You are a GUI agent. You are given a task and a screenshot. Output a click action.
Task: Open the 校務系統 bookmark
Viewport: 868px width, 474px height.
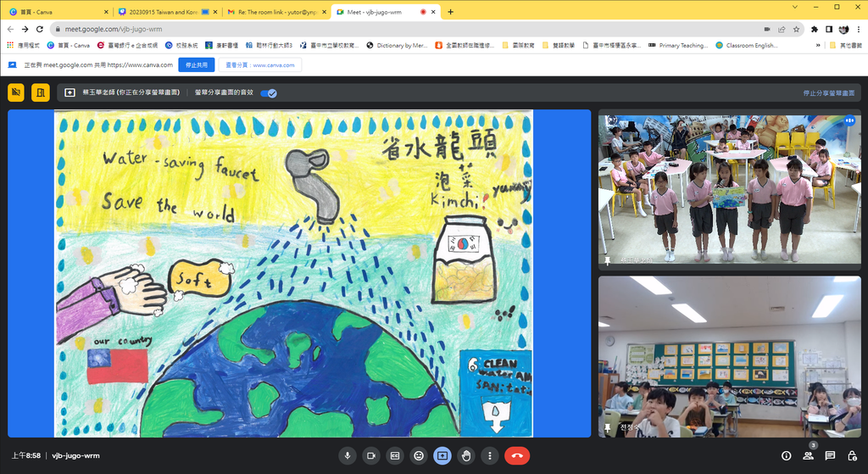(181, 46)
